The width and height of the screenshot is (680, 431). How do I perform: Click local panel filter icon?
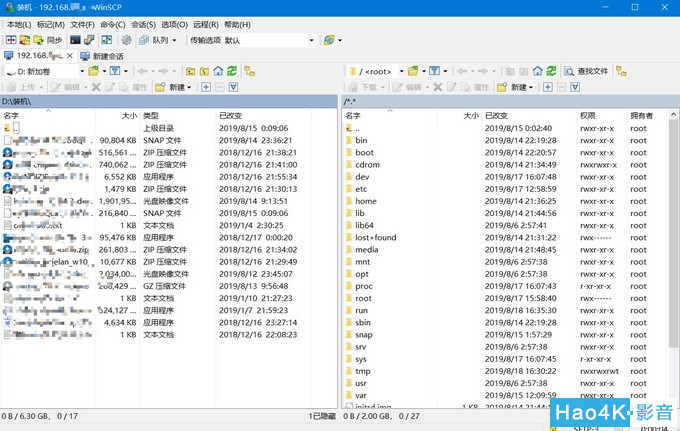115,71
